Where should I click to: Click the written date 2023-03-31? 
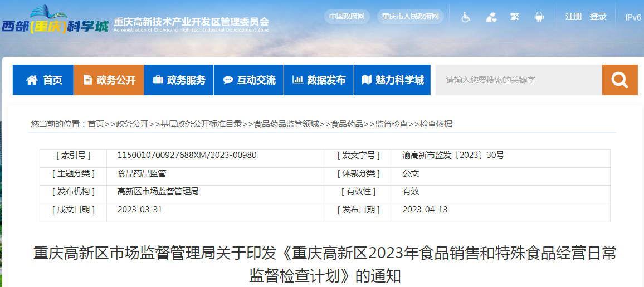click(140, 210)
